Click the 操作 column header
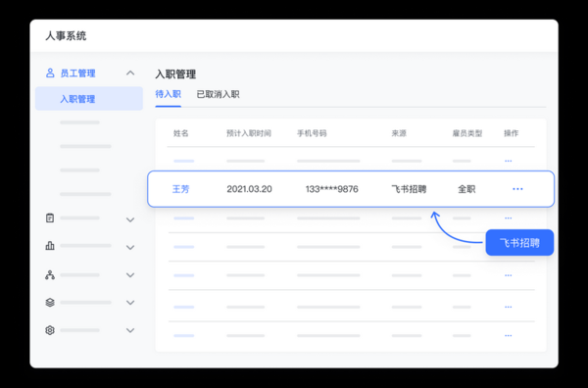This screenshot has width=588, height=388. pyautogui.click(x=512, y=133)
